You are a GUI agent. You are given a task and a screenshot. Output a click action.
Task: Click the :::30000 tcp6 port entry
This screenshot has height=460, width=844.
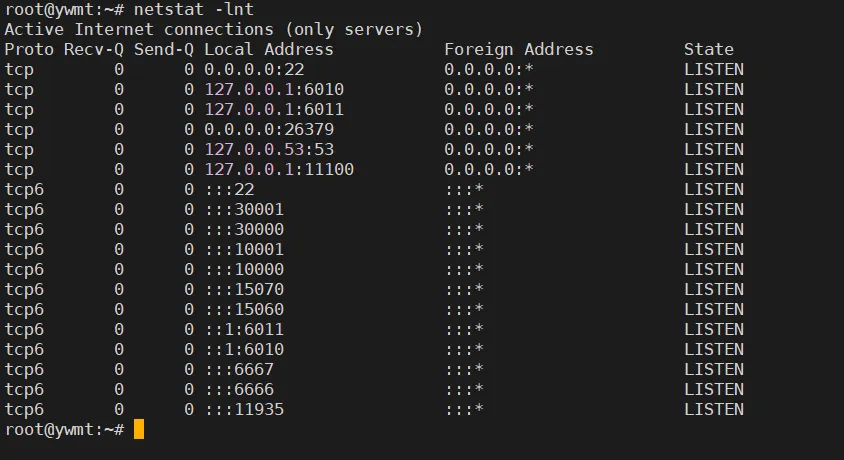point(244,229)
